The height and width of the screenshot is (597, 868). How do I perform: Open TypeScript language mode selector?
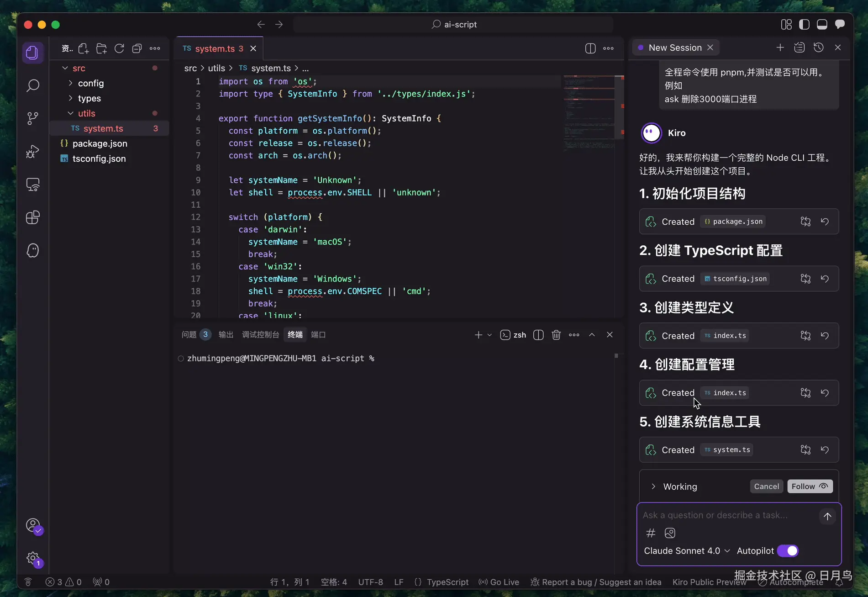447,582
